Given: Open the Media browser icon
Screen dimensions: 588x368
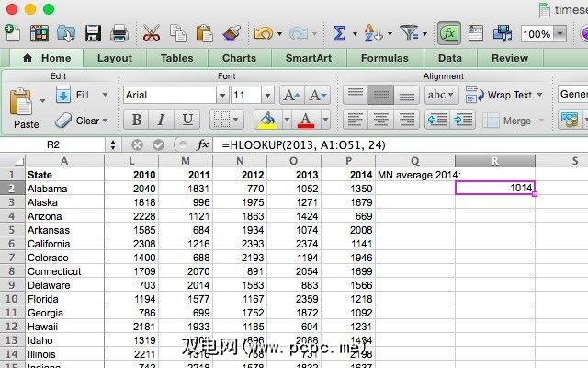Looking at the screenshot, I should (x=503, y=33).
